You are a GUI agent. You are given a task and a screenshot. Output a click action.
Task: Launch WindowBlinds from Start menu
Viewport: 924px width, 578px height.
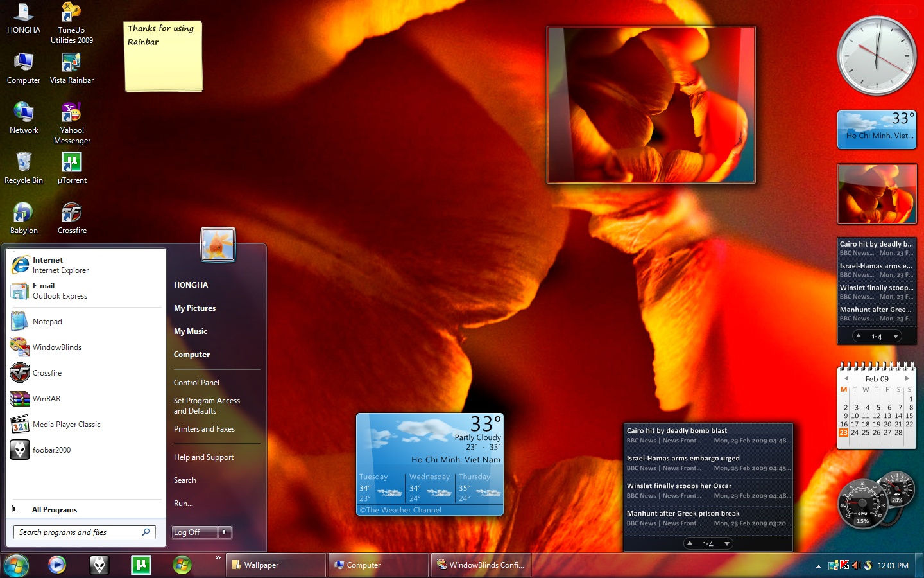(x=87, y=347)
